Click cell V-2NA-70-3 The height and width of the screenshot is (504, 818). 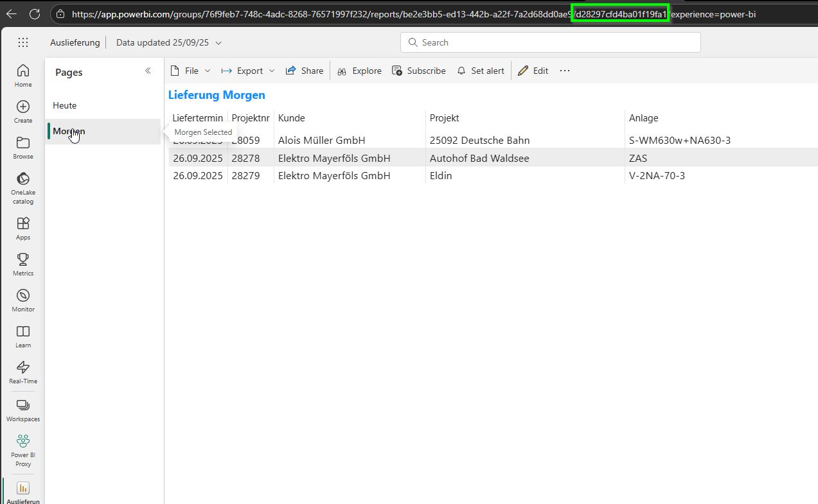coord(657,175)
